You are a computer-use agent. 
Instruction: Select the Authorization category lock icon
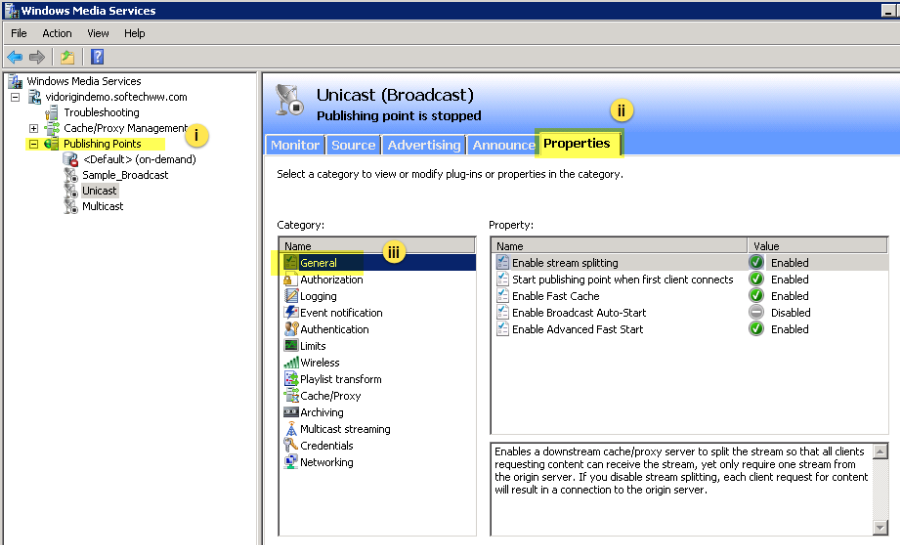(x=291, y=280)
